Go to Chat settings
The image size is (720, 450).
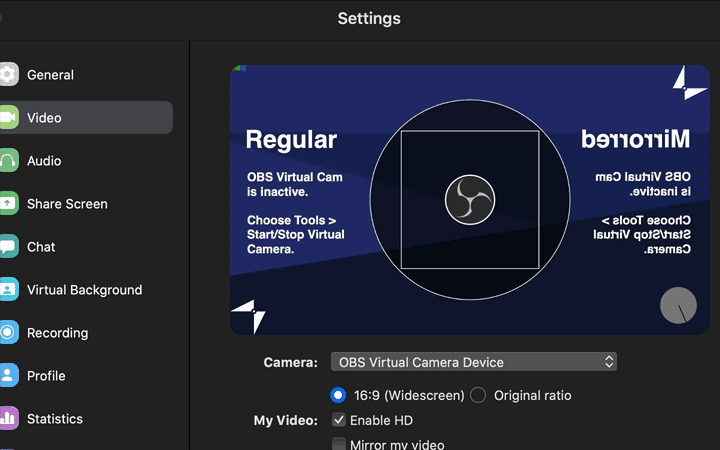pyautogui.click(x=41, y=247)
